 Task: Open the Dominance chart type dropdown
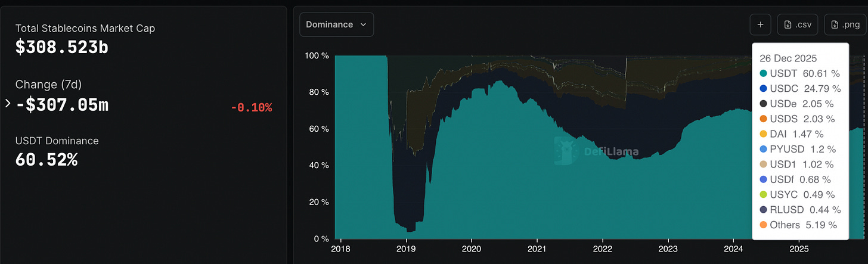click(337, 24)
